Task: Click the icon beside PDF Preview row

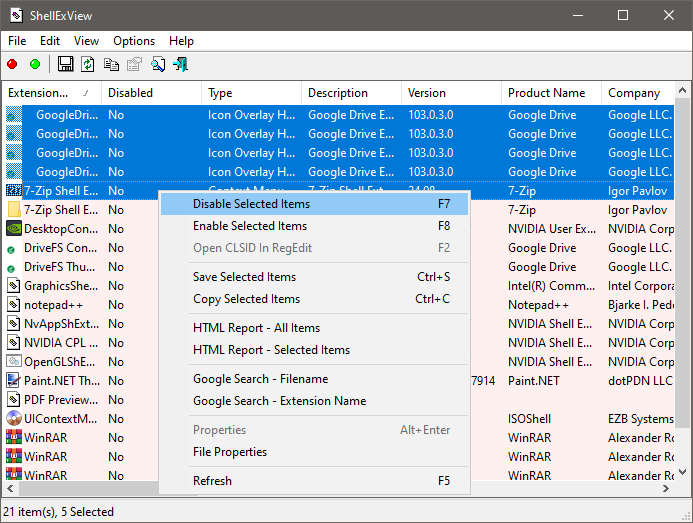Action: pos(14,399)
